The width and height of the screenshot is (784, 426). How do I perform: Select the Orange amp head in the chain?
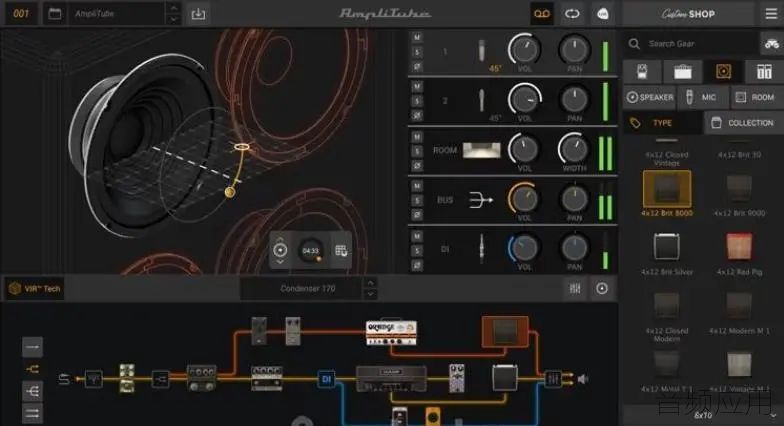point(391,333)
